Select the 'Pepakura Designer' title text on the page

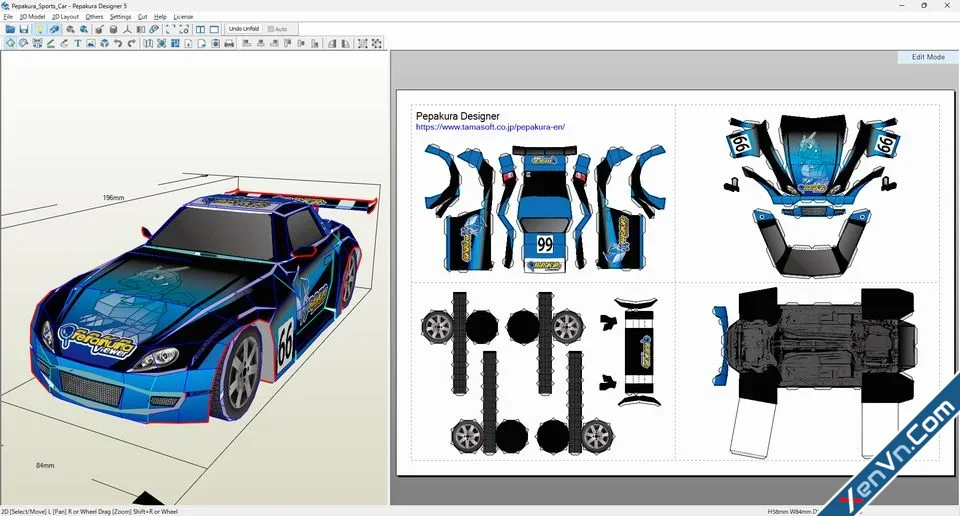click(458, 116)
